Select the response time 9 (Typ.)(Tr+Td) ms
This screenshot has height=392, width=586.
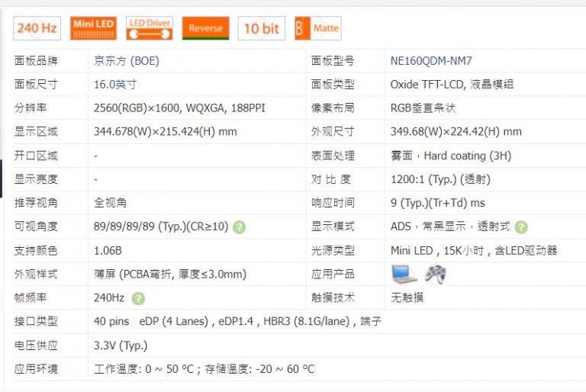(438, 203)
